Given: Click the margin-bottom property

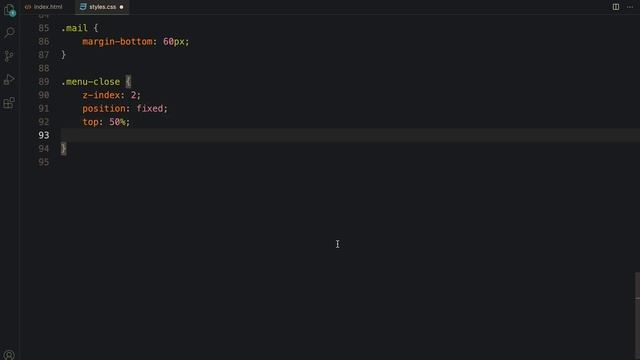Looking at the screenshot, I should [117, 42].
